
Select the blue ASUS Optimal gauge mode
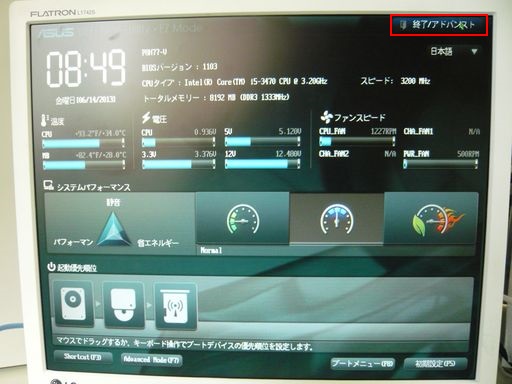point(337,219)
